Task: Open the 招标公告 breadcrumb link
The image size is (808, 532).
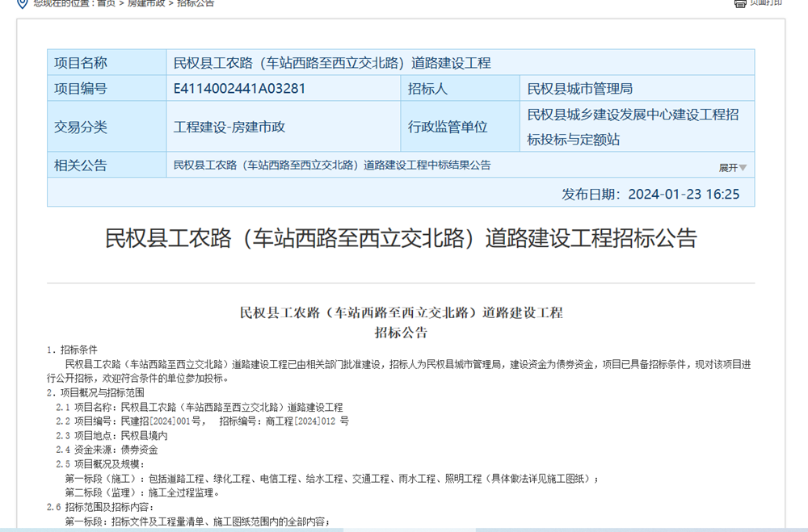Action: click(x=196, y=3)
